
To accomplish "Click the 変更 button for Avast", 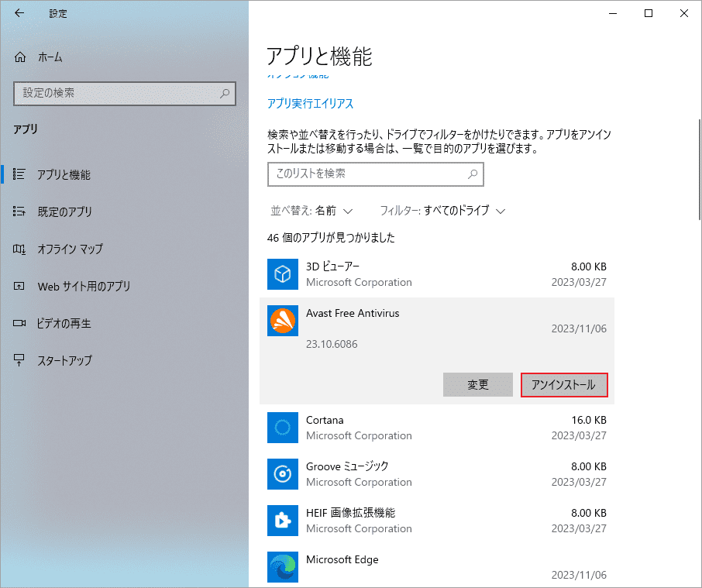I will click(477, 384).
